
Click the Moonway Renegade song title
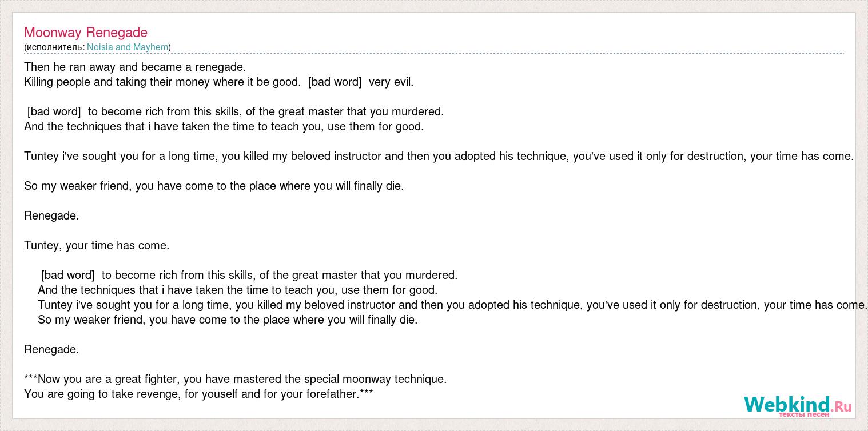click(86, 33)
